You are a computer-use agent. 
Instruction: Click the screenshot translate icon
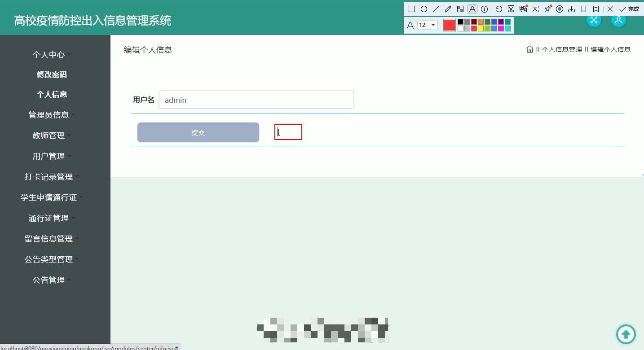coord(523,9)
